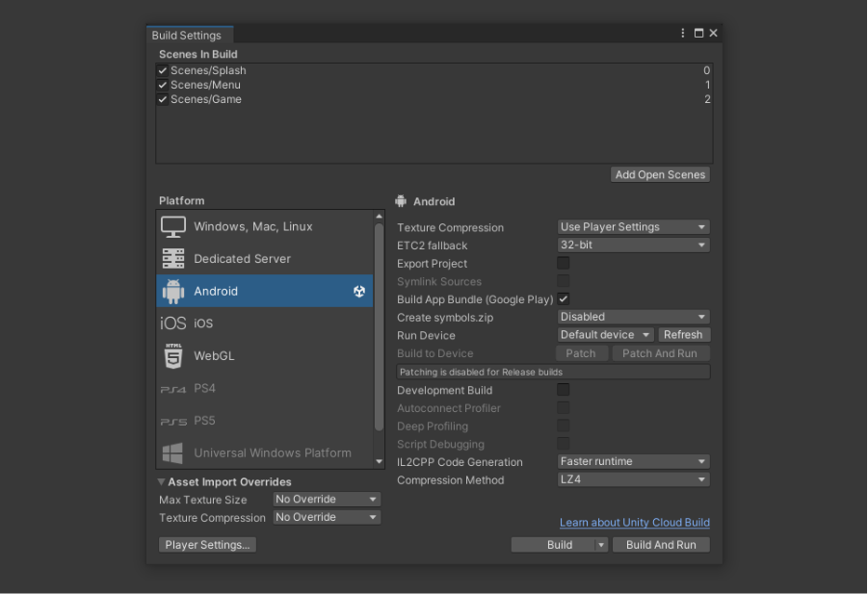Select the iOS platform entry
Viewport: 868px width, 594px height.
coord(265,323)
